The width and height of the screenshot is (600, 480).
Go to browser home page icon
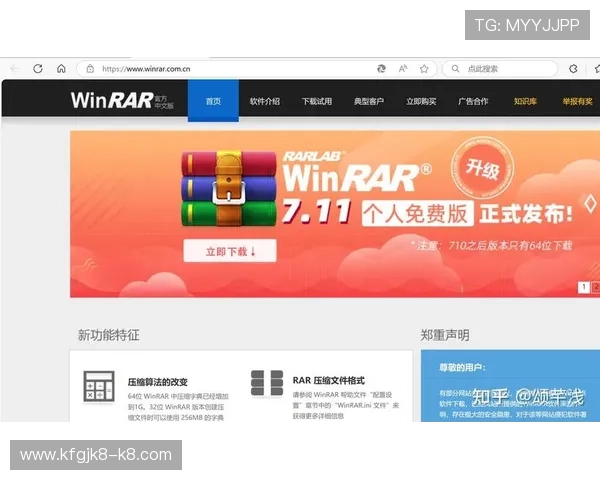[61, 69]
